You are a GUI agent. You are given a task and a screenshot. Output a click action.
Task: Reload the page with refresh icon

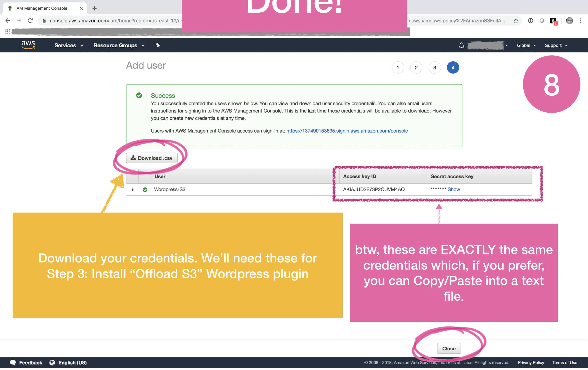pos(30,20)
